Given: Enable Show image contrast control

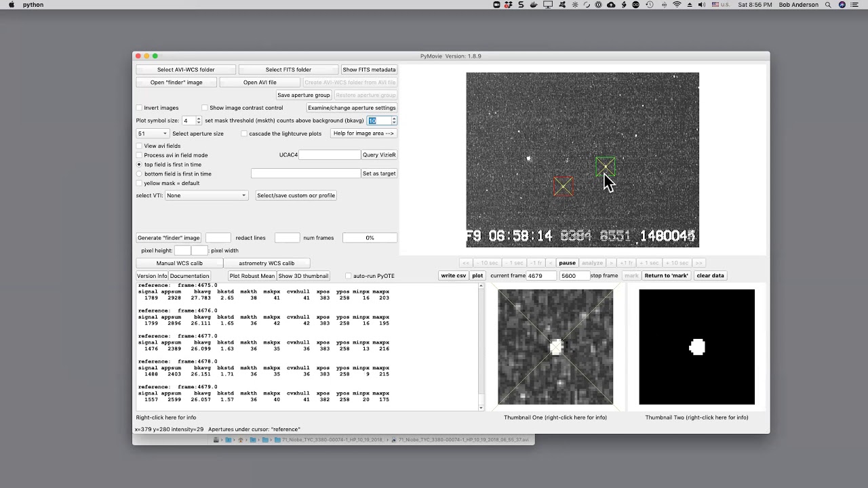Looking at the screenshot, I should click(205, 108).
